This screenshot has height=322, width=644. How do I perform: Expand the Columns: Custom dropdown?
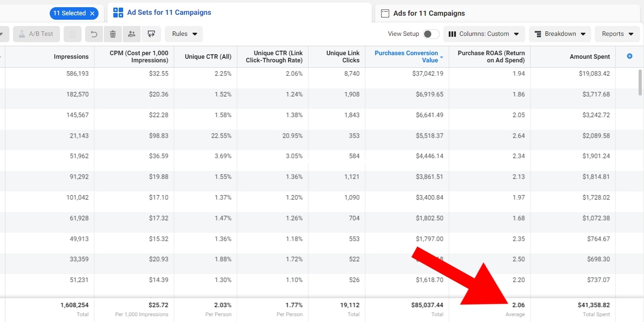pyautogui.click(x=484, y=34)
